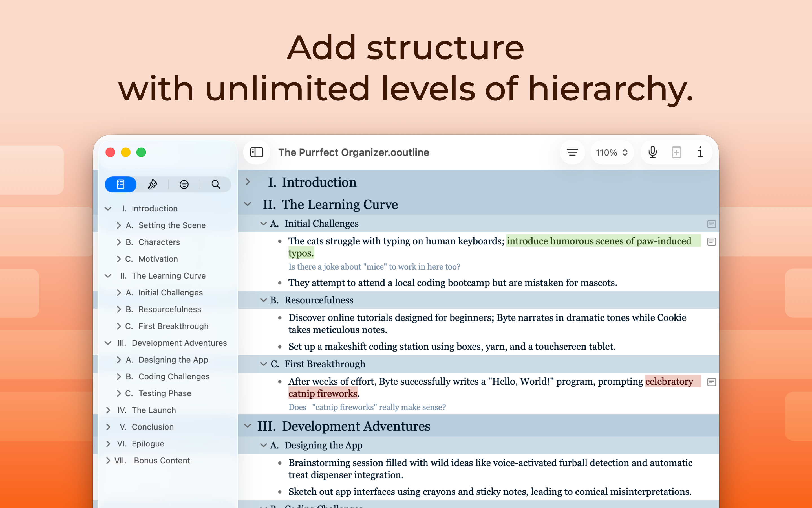Click row 'Brainstorming session filled with wild ideas'

[490, 469]
